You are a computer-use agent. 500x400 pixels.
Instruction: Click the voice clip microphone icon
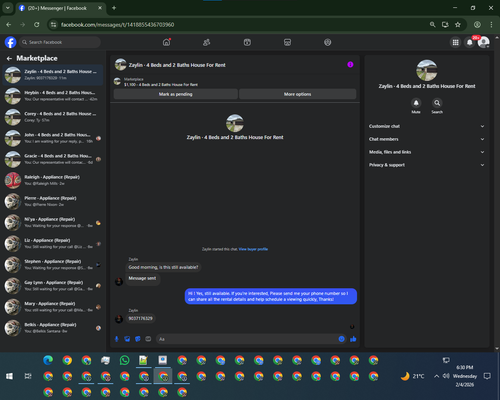click(x=117, y=339)
